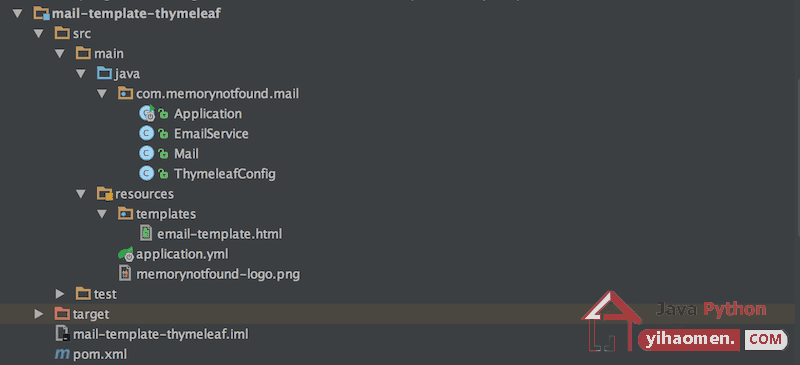Click the email-template.html file icon

click(x=146, y=234)
